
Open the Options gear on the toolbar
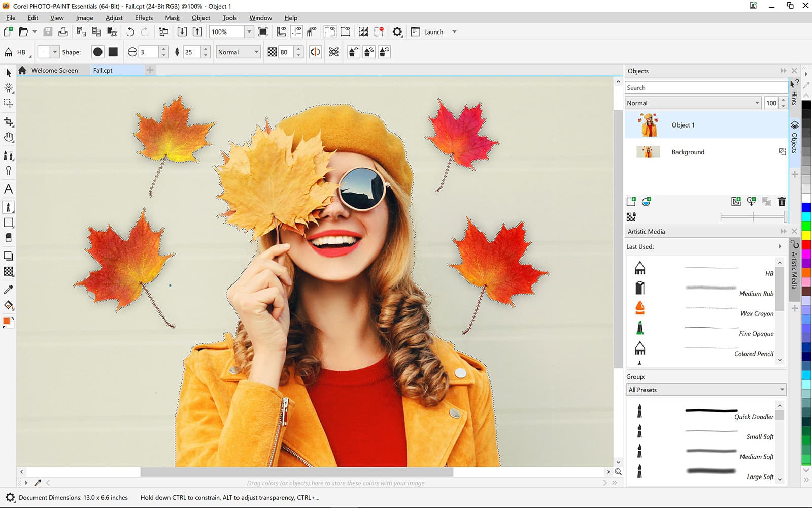click(397, 31)
